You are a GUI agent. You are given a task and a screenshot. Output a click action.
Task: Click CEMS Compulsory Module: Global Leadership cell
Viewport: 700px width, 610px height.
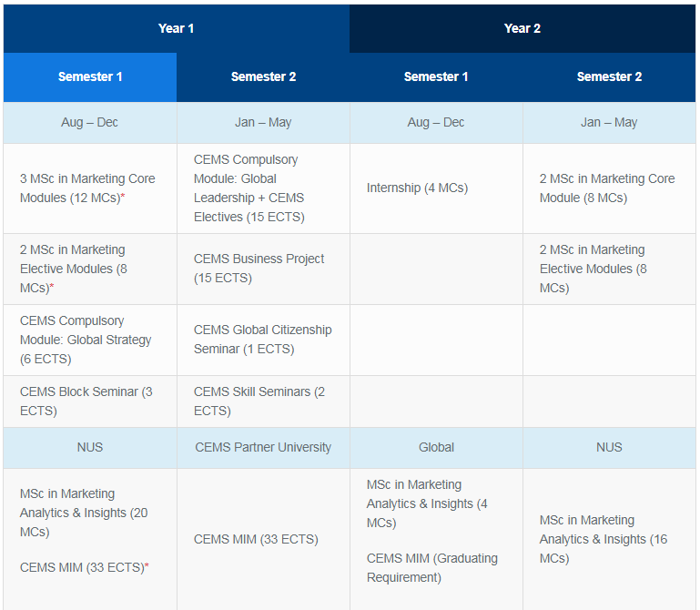pos(263,188)
